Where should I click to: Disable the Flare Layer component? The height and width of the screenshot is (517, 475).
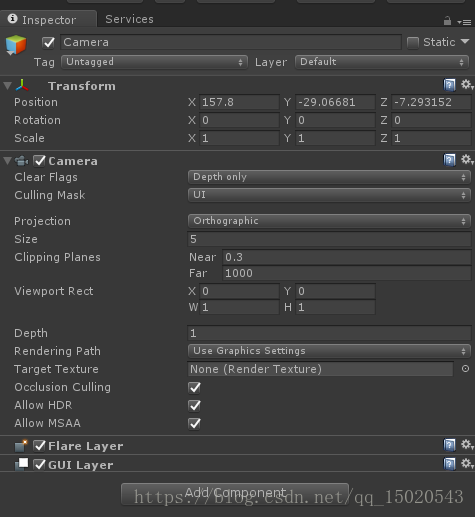tap(39, 446)
